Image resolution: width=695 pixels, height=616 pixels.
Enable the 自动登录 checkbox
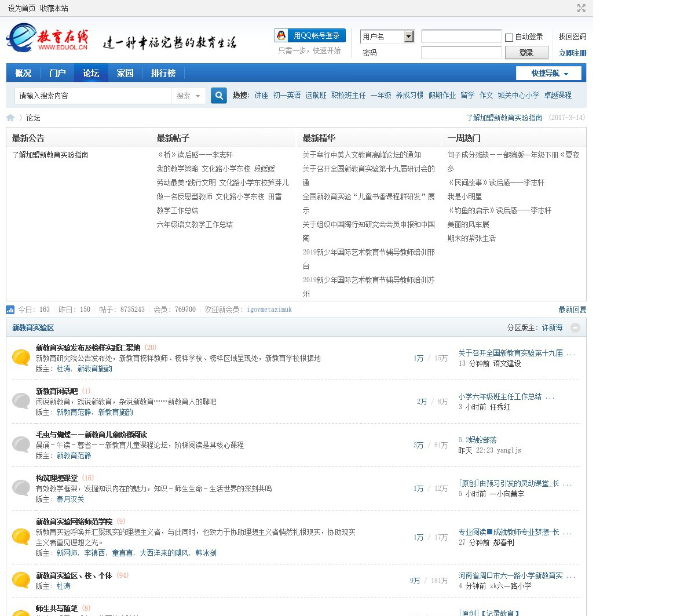(509, 37)
